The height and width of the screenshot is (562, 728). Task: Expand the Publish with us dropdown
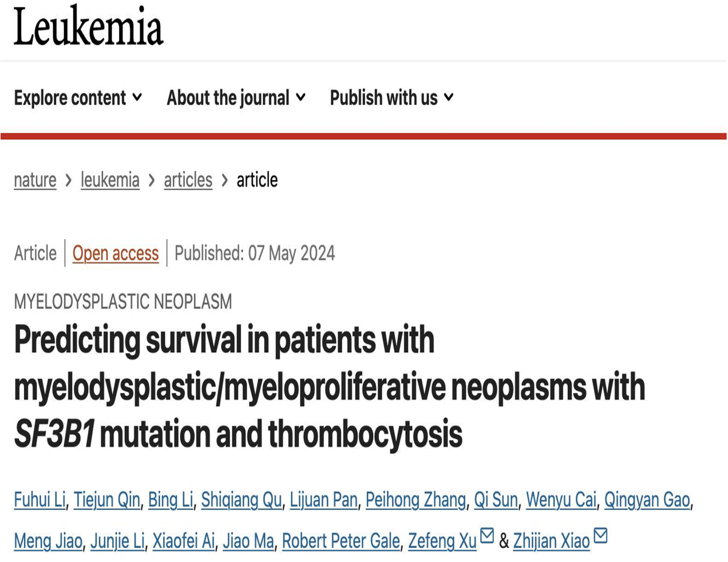click(x=392, y=98)
